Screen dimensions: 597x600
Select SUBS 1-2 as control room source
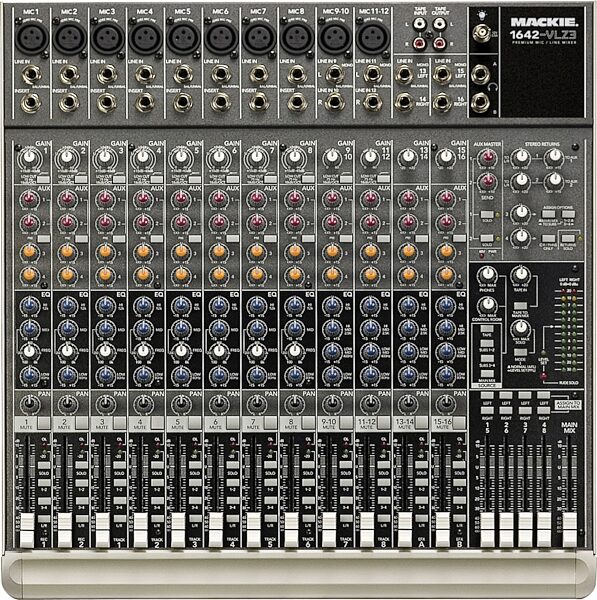click(x=486, y=344)
